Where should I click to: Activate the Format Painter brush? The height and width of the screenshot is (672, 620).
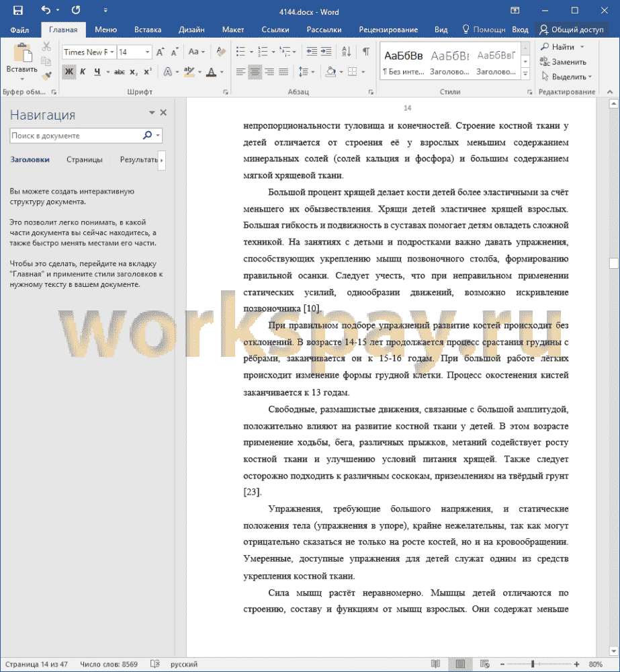tap(46, 76)
